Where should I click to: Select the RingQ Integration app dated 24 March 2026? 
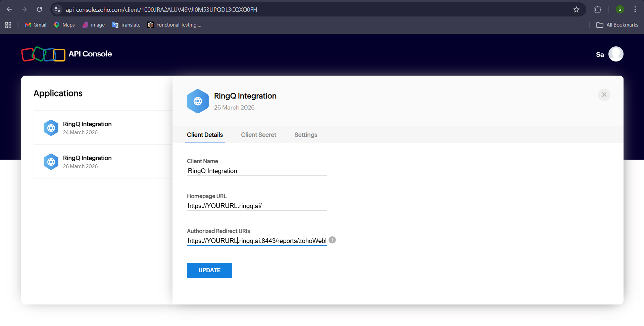tap(103, 128)
